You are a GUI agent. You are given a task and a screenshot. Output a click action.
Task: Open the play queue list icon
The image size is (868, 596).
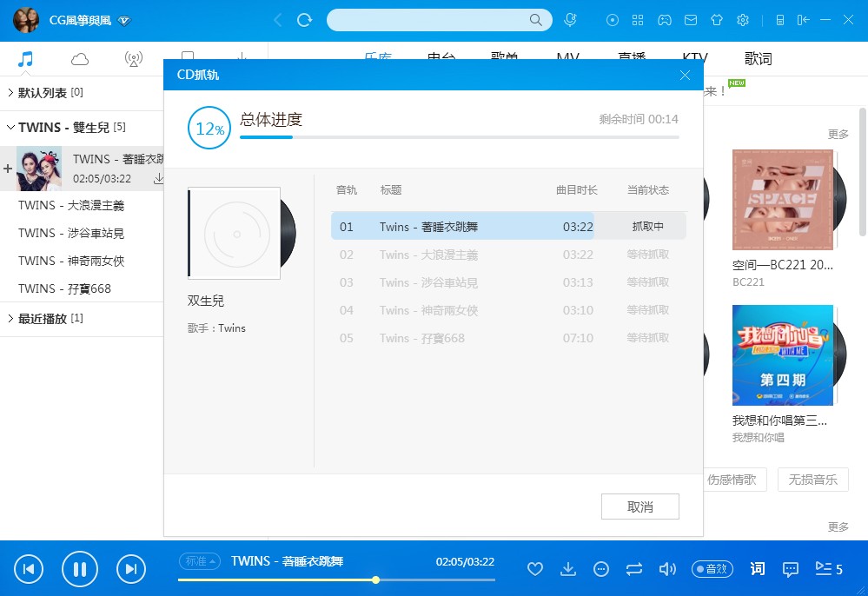(x=829, y=569)
